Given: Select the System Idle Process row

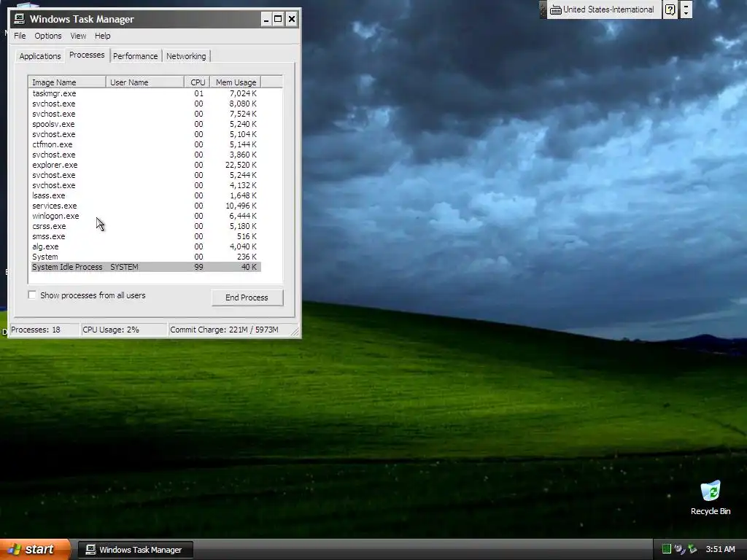Looking at the screenshot, I should (145, 267).
